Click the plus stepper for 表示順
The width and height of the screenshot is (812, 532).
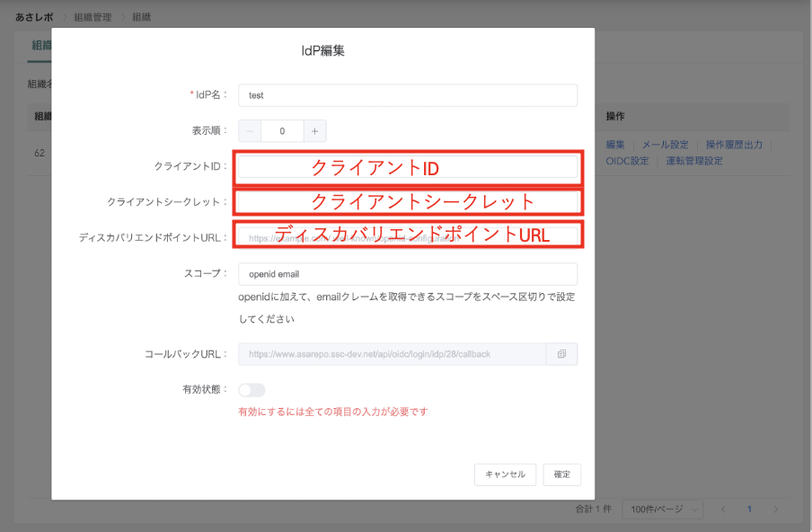coord(315,131)
